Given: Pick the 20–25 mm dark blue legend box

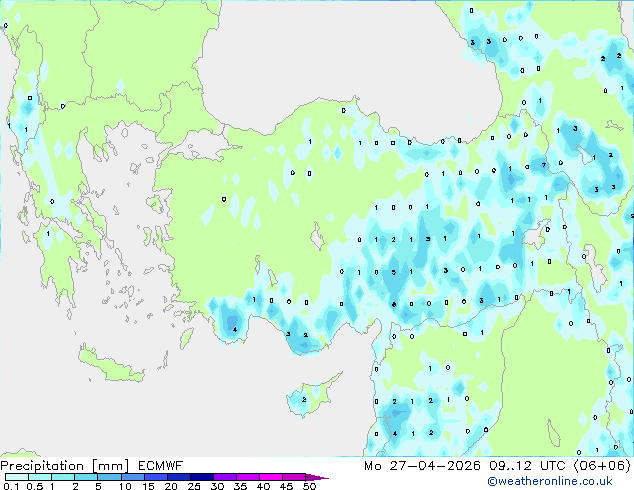Looking at the screenshot, I should click(x=178, y=477).
